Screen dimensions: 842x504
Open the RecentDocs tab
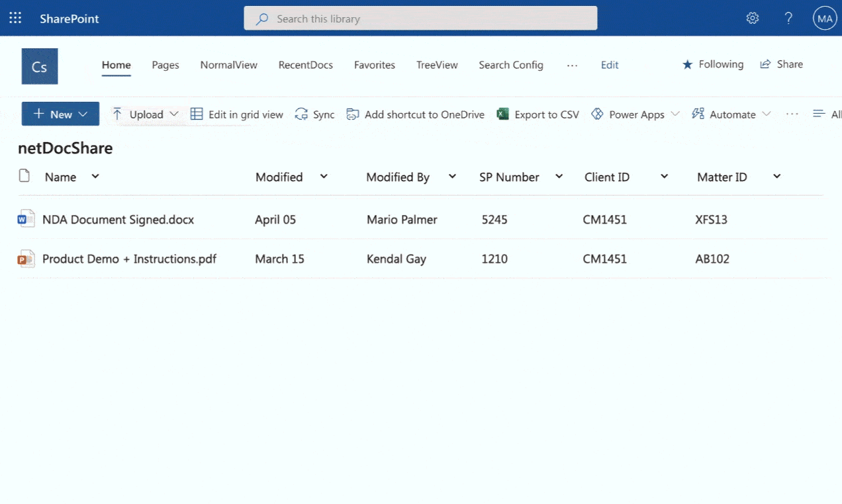pyautogui.click(x=306, y=65)
